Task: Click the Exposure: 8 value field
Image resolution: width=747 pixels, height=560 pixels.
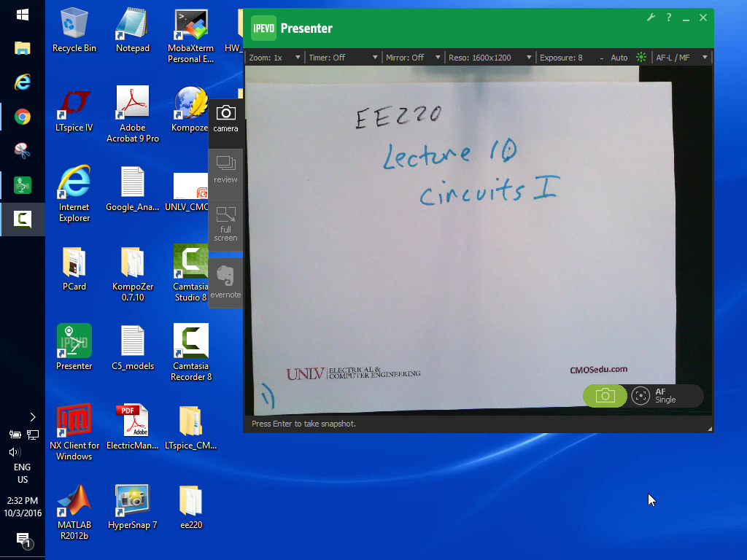Action: 561,58
